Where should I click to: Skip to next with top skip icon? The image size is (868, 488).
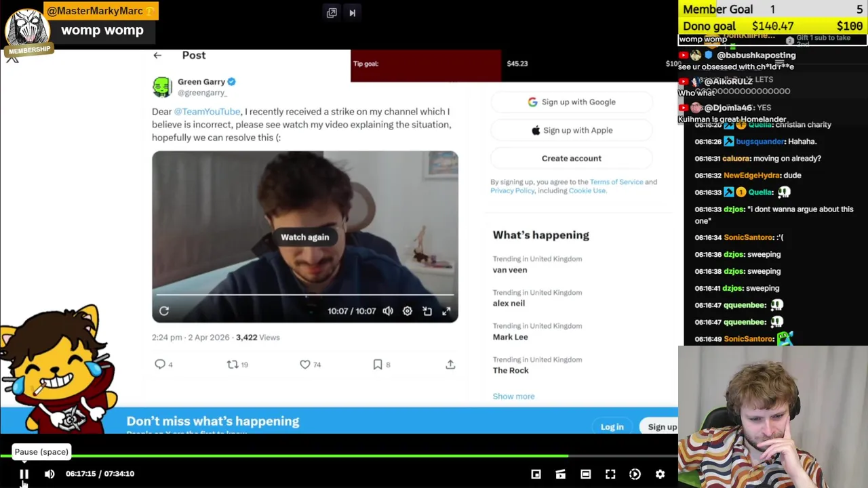click(x=352, y=12)
